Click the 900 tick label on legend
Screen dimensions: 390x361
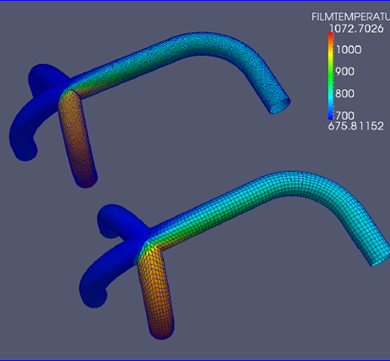point(345,71)
